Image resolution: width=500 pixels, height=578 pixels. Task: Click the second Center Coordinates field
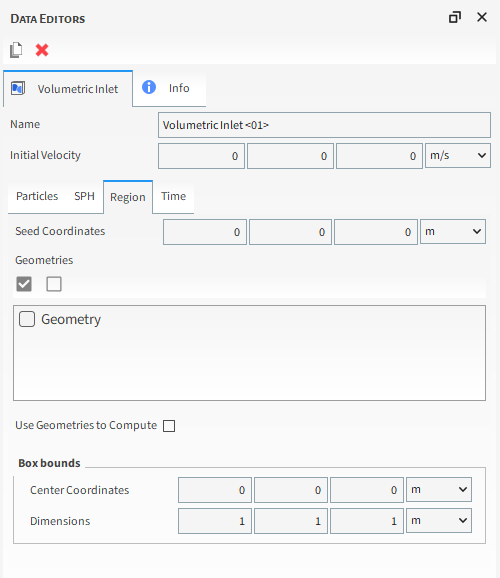(x=291, y=490)
